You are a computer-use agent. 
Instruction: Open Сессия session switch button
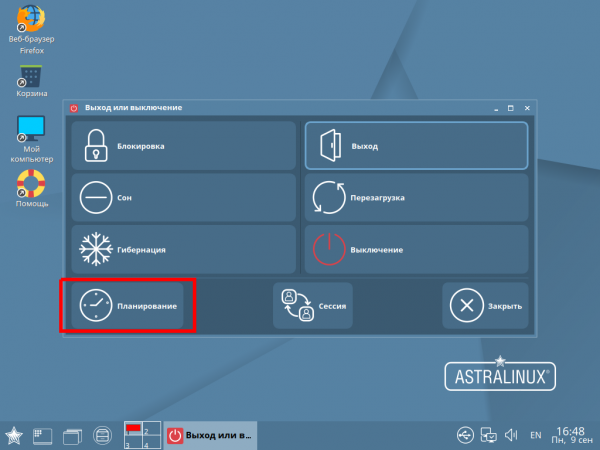tap(313, 305)
